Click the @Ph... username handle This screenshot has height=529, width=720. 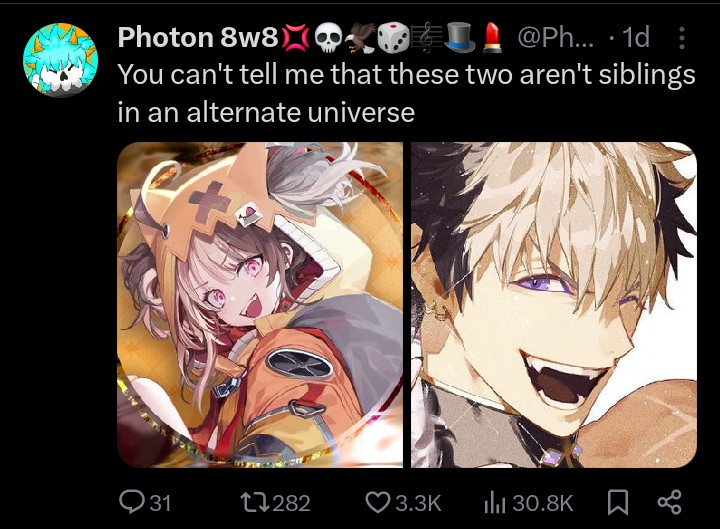[x=556, y=37]
